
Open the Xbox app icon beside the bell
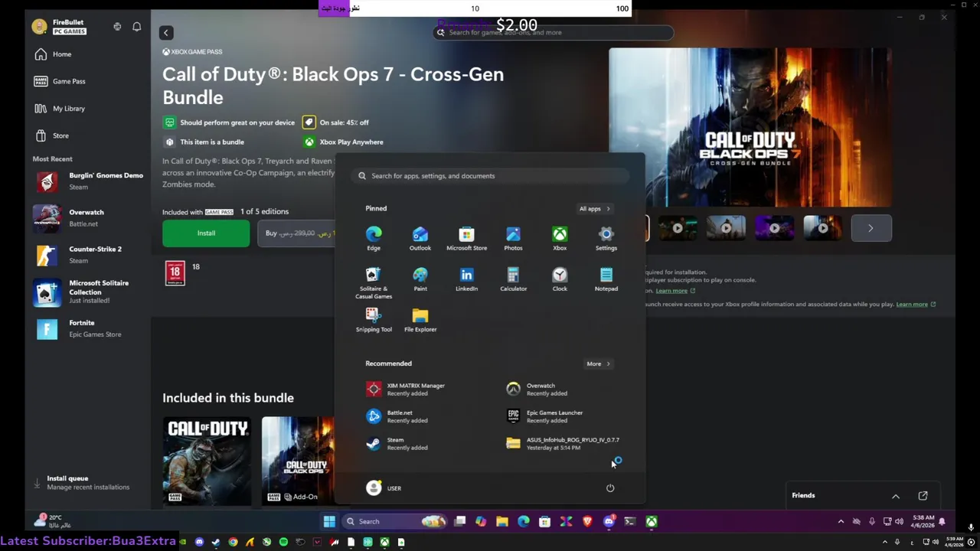click(117, 27)
